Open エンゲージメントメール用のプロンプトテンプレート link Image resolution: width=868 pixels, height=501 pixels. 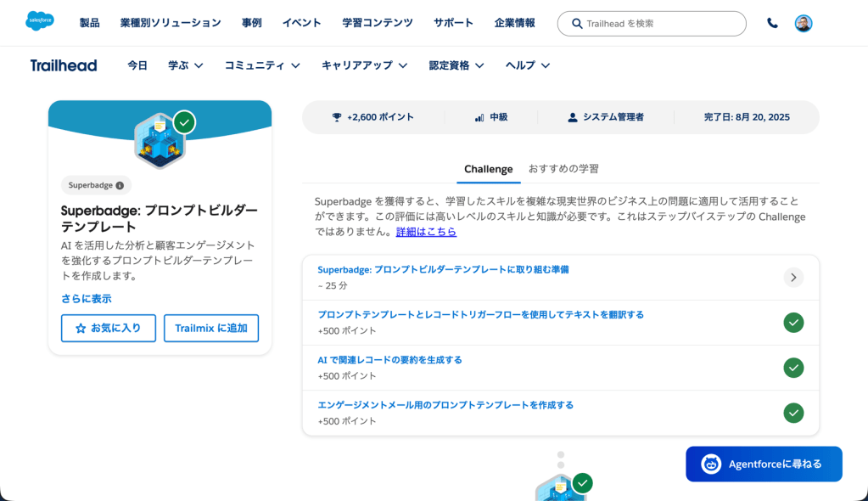445,405
